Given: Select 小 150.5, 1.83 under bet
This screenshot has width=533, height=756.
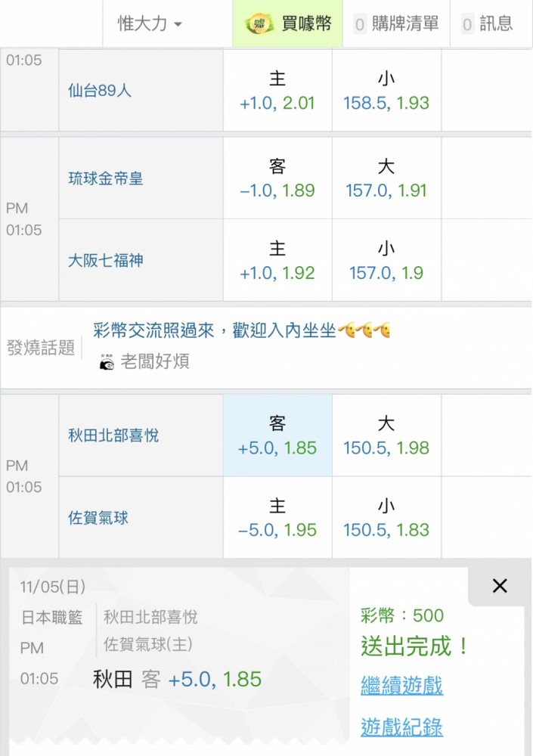Looking at the screenshot, I should [386, 519].
